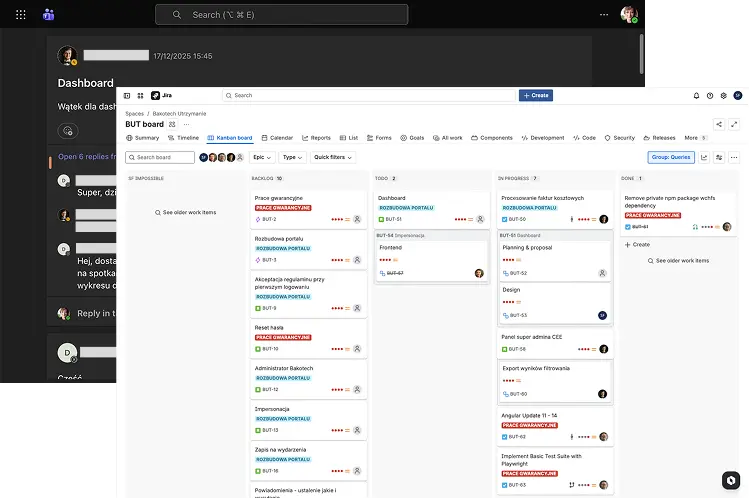This screenshot has width=750, height=499.
Task: Add a reaction to the Dashboard post
Action: click(67, 131)
